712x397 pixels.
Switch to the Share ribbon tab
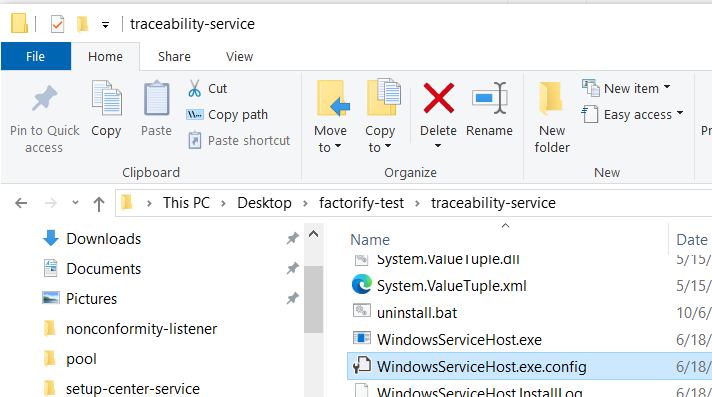tap(174, 56)
